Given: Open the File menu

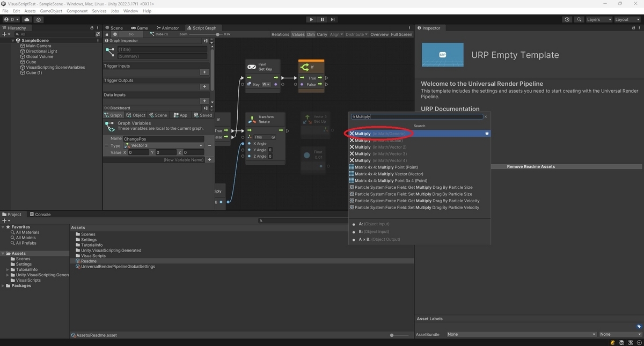Looking at the screenshot, I should (x=5, y=11).
